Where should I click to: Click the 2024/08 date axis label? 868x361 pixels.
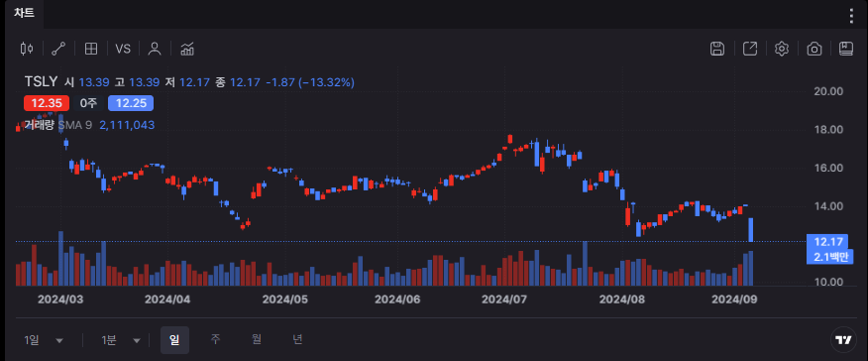[x=622, y=300]
